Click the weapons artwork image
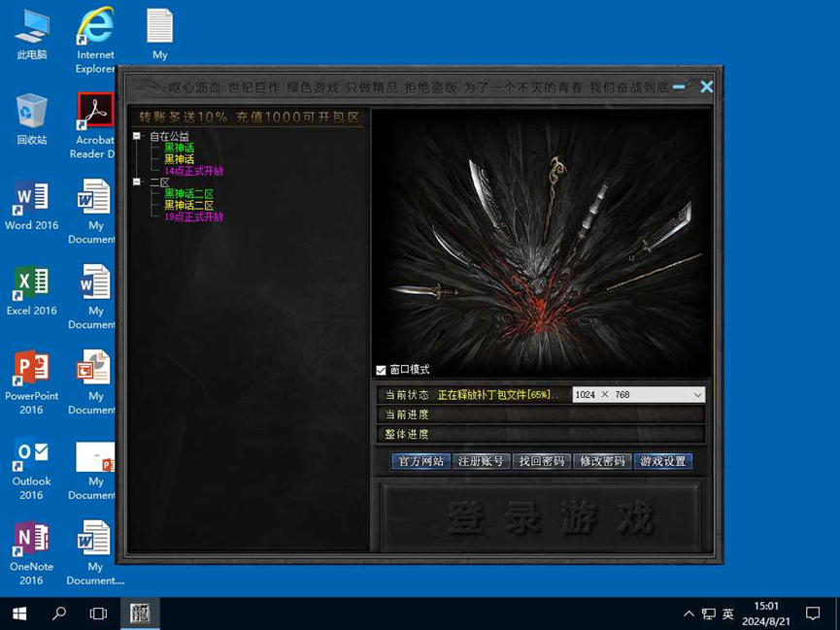The height and width of the screenshot is (630, 840). [x=541, y=244]
